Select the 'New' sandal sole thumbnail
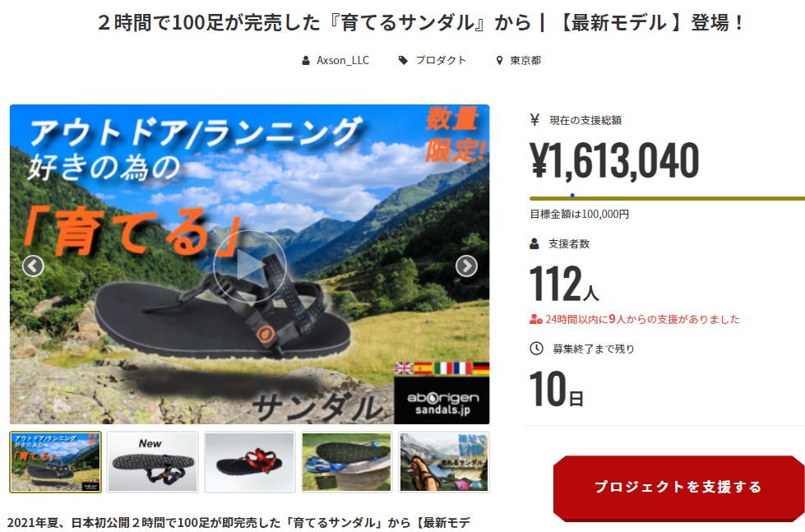 point(152,462)
